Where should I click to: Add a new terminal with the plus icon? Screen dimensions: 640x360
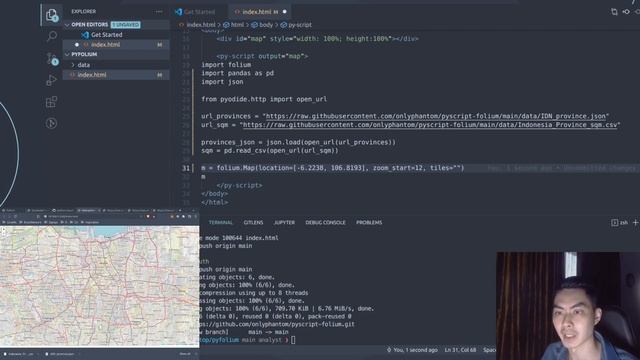(x=635, y=222)
